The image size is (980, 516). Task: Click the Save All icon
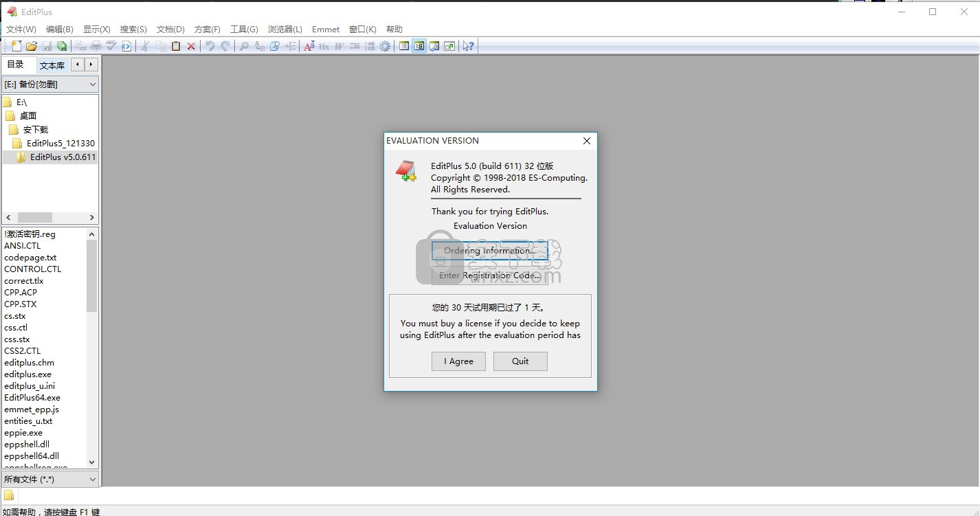(x=62, y=46)
